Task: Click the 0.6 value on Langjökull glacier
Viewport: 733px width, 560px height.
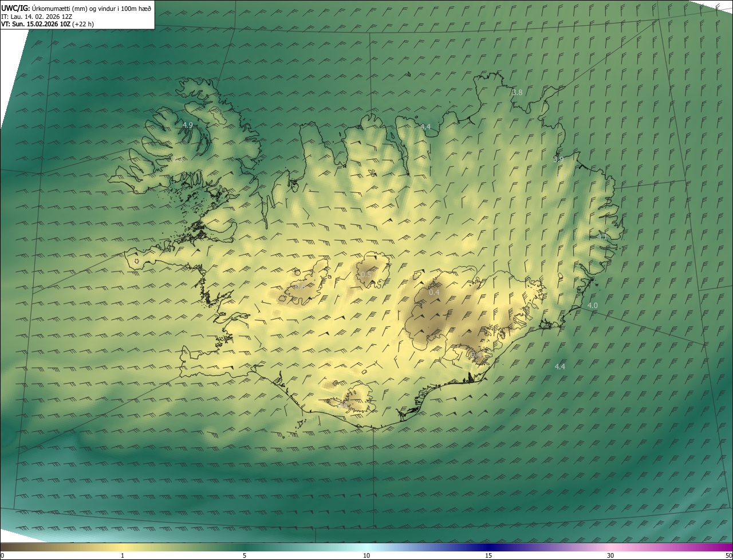Action: (299, 286)
